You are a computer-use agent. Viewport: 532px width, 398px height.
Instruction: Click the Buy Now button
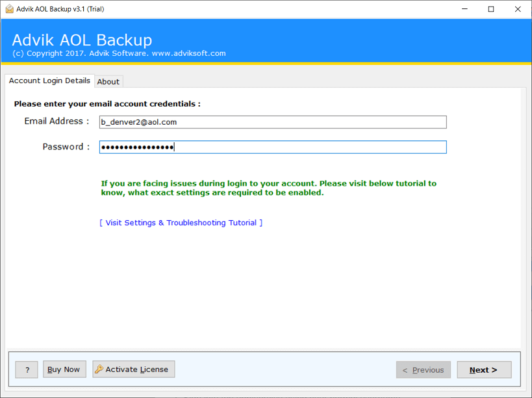[64, 369]
